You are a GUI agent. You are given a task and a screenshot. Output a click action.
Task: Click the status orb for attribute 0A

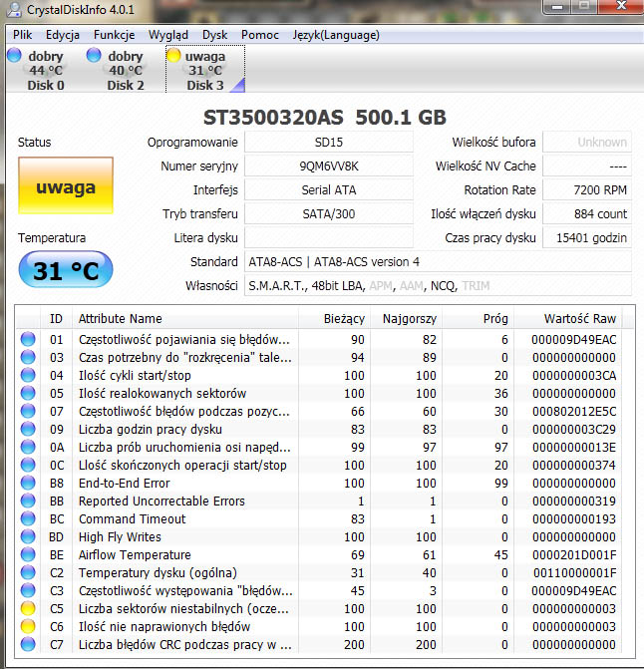click(x=28, y=447)
